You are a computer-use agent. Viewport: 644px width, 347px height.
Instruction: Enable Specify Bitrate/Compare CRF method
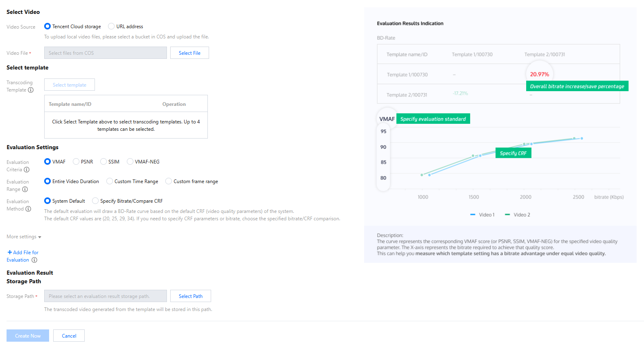pyautogui.click(x=95, y=201)
